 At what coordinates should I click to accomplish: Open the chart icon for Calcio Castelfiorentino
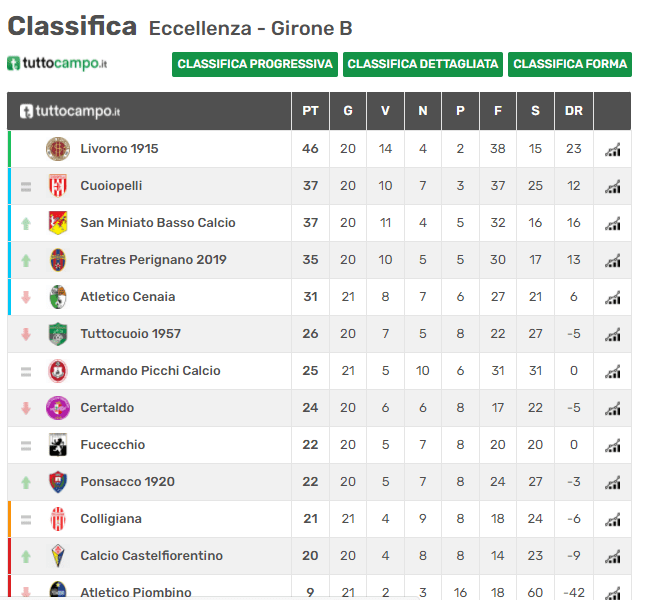[613, 557]
